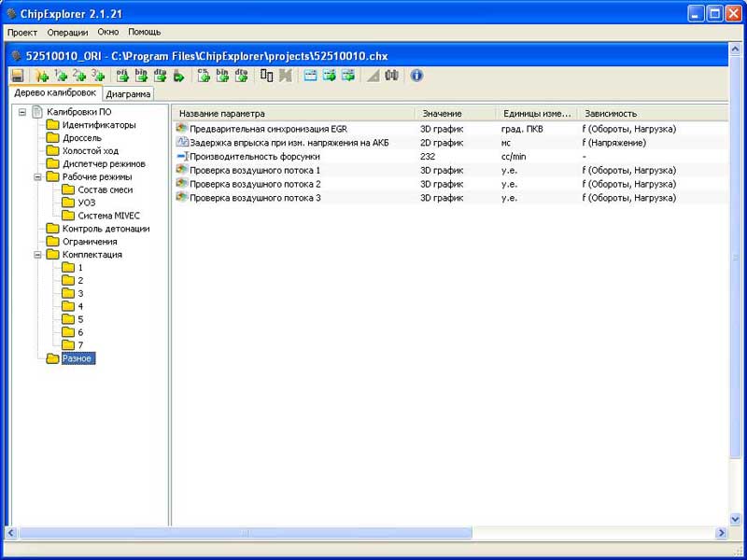Click the blue info icon in toolbar
The height and width of the screenshot is (560, 747).
coord(416,76)
